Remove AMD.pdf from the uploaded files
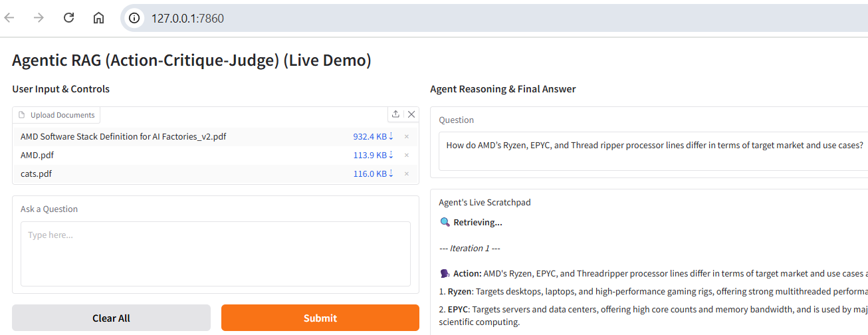The image size is (868, 335). tap(407, 156)
